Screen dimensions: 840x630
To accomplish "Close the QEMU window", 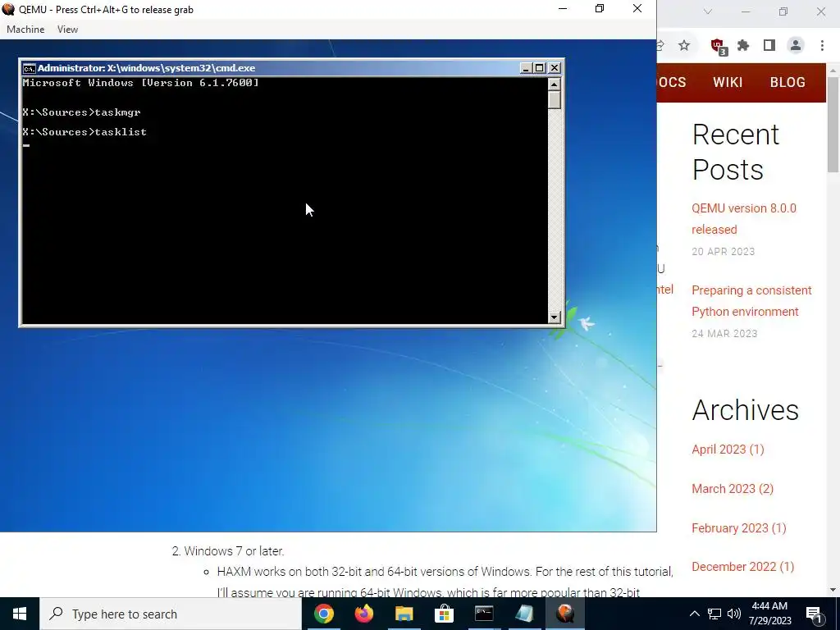I will pos(637,8).
